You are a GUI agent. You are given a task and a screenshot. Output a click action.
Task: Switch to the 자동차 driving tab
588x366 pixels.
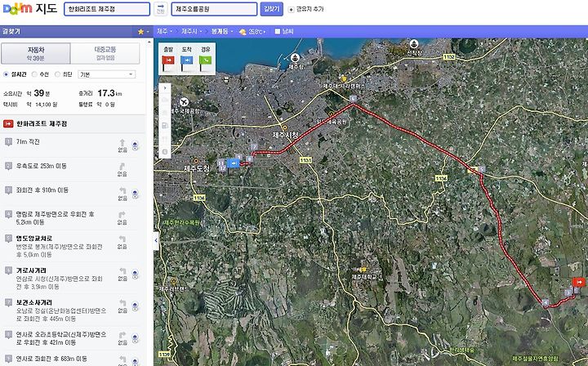click(x=36, y=53)
